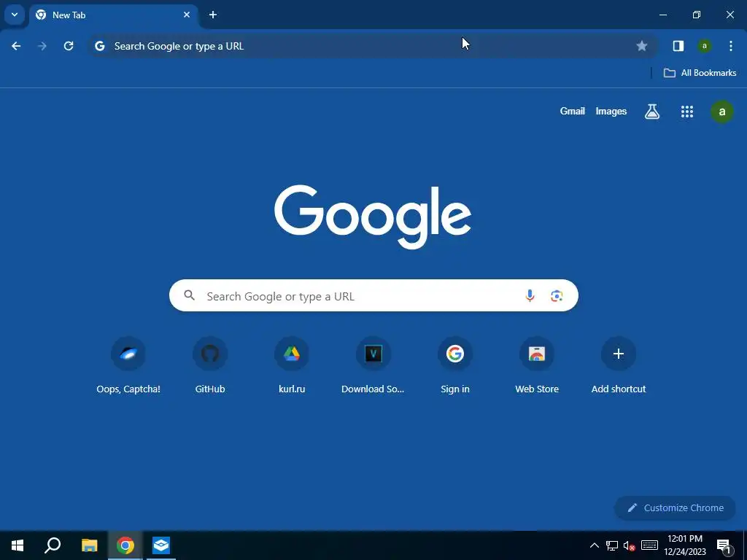
Task: Open the clock showing 12:01 PM
Action: point(684,545)
